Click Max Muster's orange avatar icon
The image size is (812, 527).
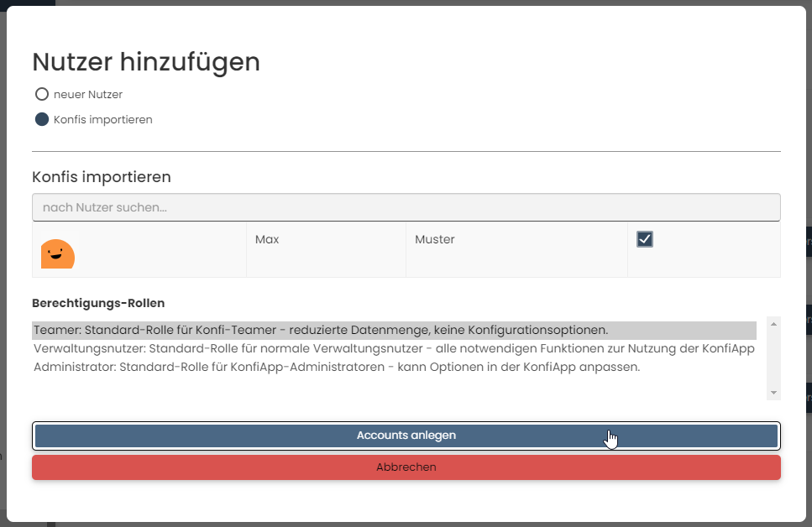coord(57,253)
